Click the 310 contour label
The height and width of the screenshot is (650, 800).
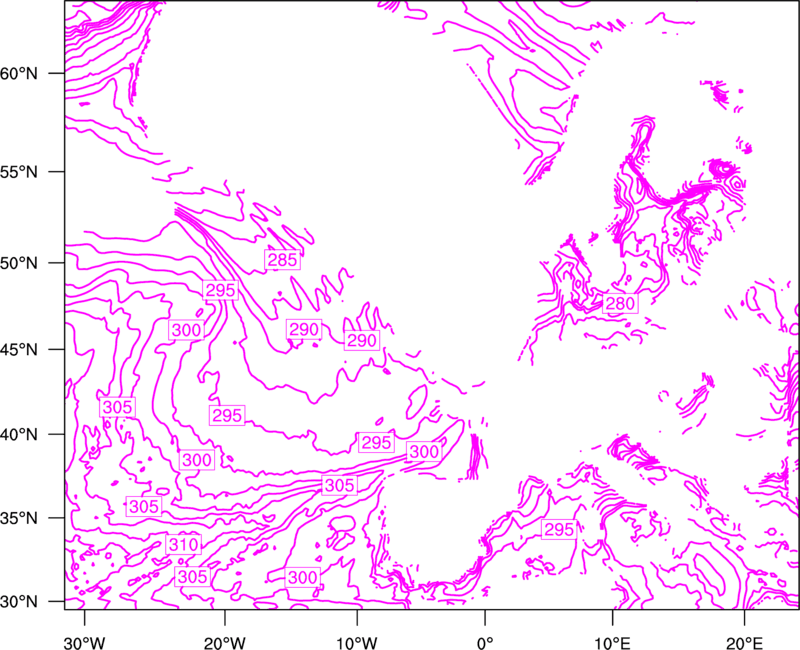click(184, 545)
